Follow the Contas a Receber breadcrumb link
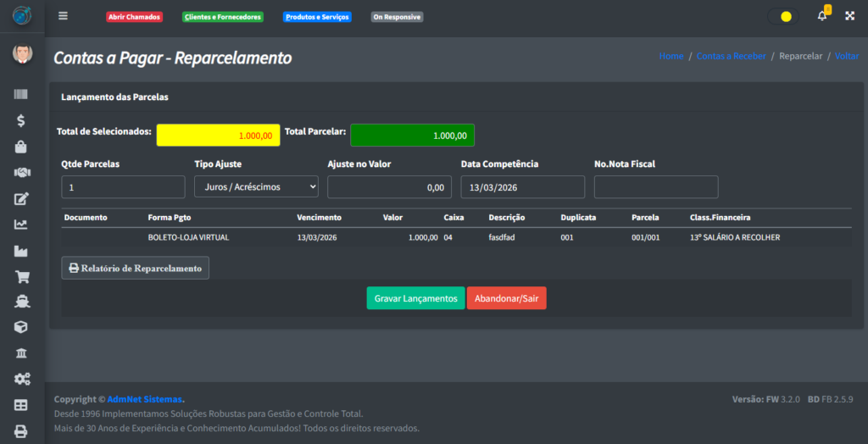This screenshot has height=444, width=868. pyautogui.click(x=731, y=56)
